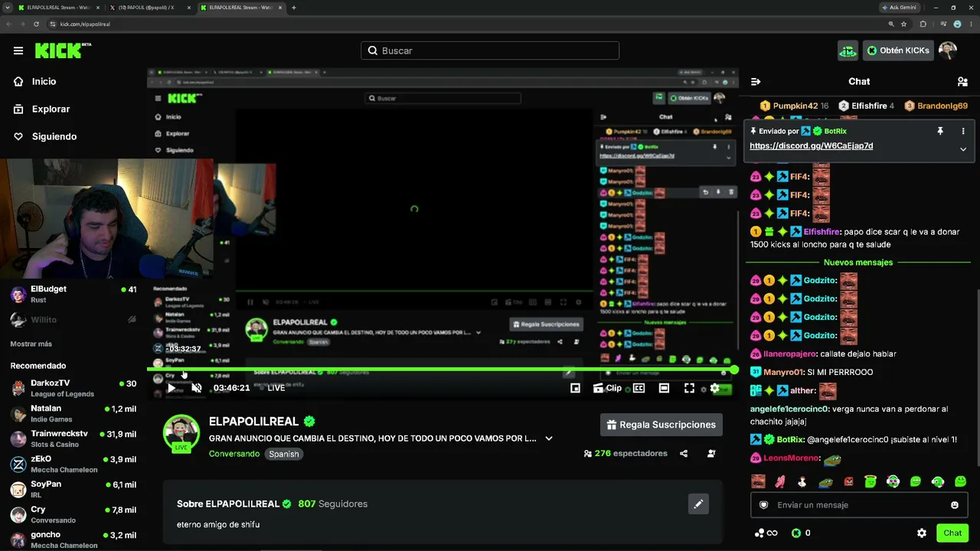Reload the browser page
Image resolution: width=980 pixels, height=551 pixels.
click(x=36, y=24)
